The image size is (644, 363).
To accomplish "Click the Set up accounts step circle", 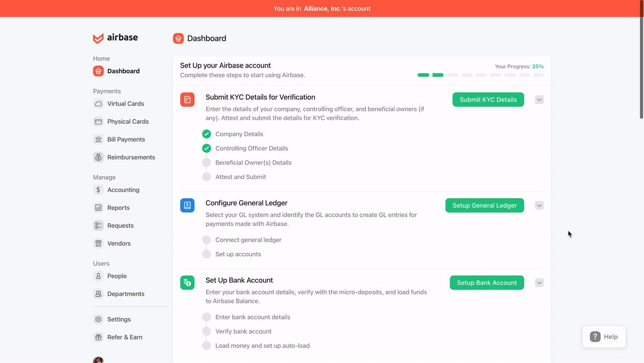I will 207,254.
